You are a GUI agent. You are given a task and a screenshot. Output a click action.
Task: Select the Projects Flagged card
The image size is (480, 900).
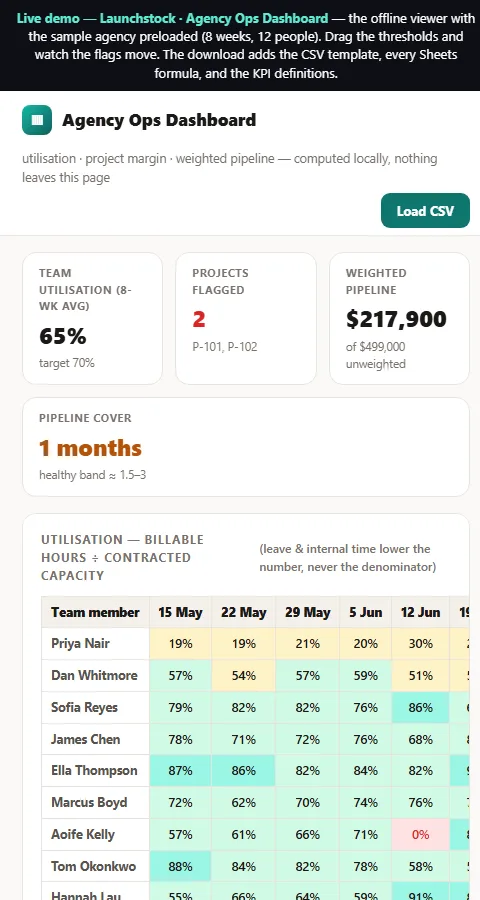[246, 319]
